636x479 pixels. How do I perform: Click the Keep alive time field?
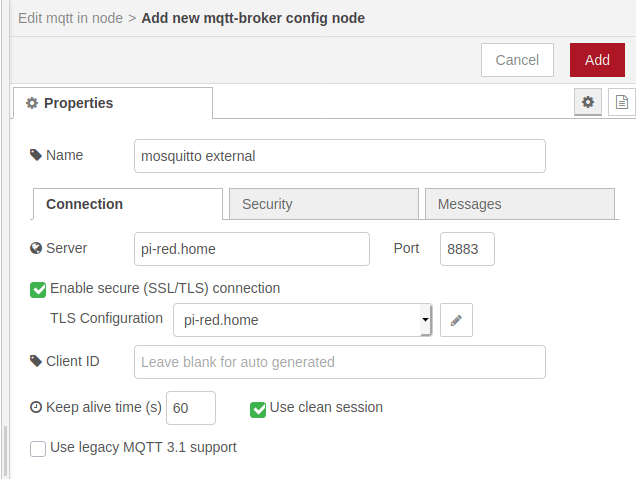click(x=190, y=408)
